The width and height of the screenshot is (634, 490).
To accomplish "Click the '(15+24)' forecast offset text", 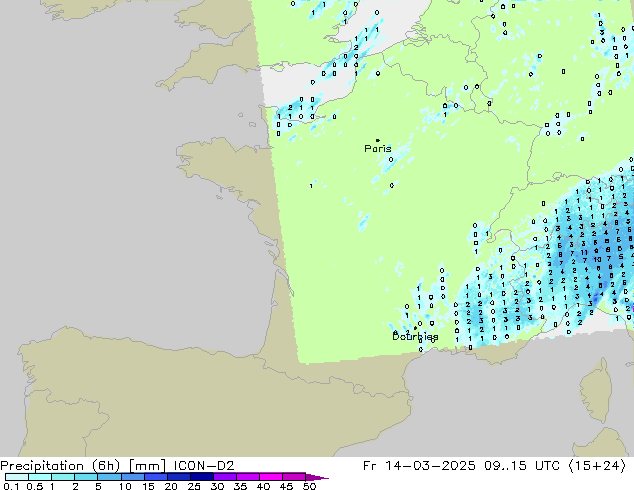I will click(598, 465).
